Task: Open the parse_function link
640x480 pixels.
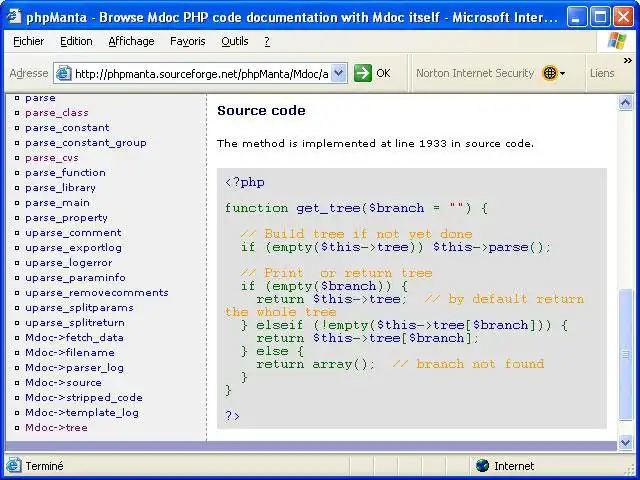Action: pyautogui.click(x=65, y=173)
